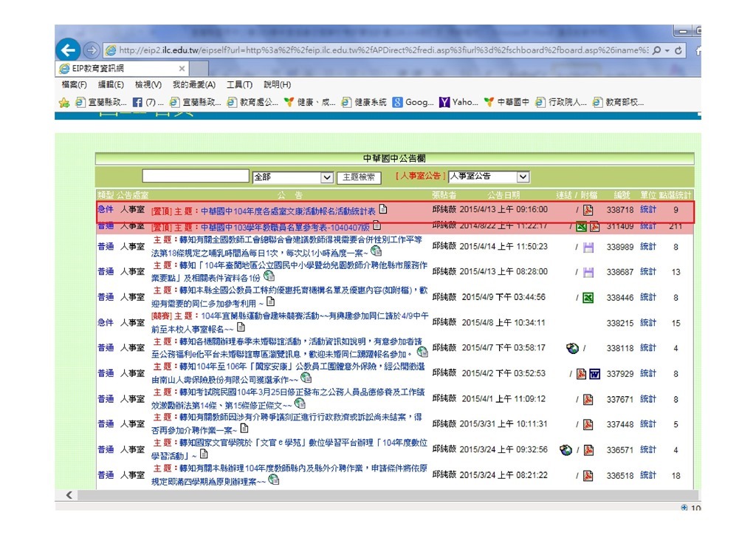Open PDF attachment of announcement 337671
756x535 pixels.
click(x=588, y=400)
